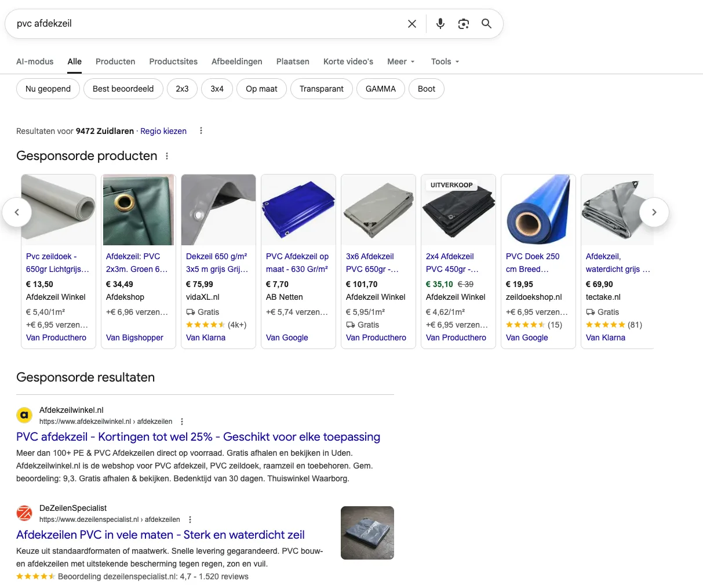Open DeZeilenSpecialist ad thumbnail image
This screenshot has height=588, width=703.
click(x=367, y=533)
